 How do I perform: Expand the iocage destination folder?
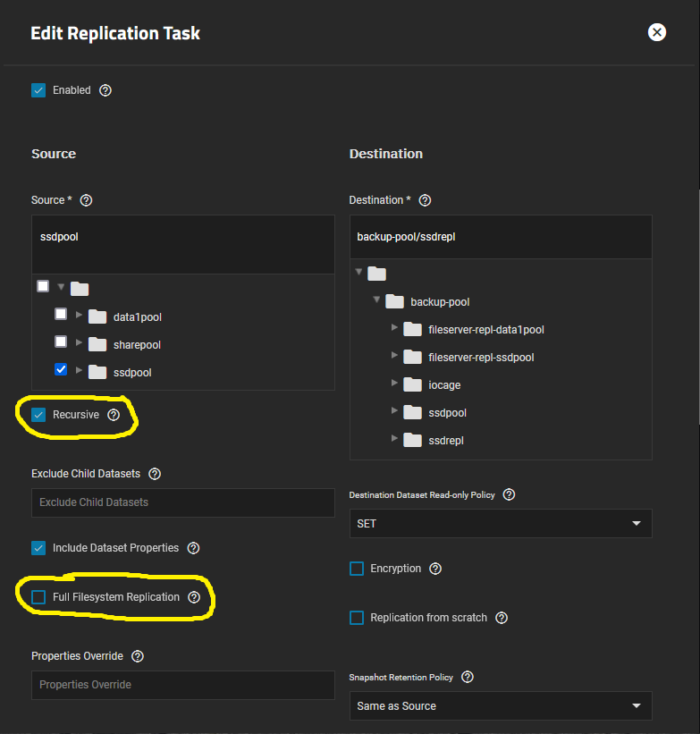click(x=394, y=384)
